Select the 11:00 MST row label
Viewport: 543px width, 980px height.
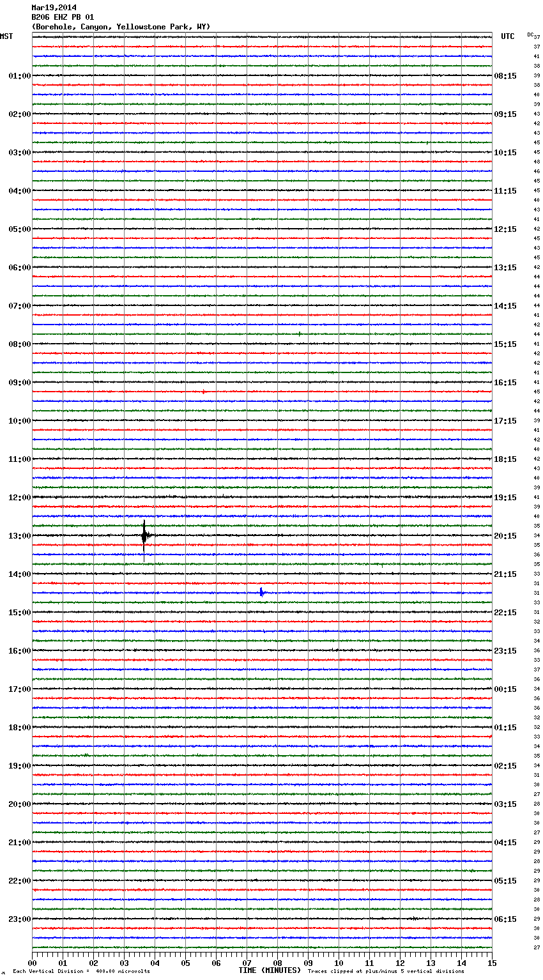[19, 459]
